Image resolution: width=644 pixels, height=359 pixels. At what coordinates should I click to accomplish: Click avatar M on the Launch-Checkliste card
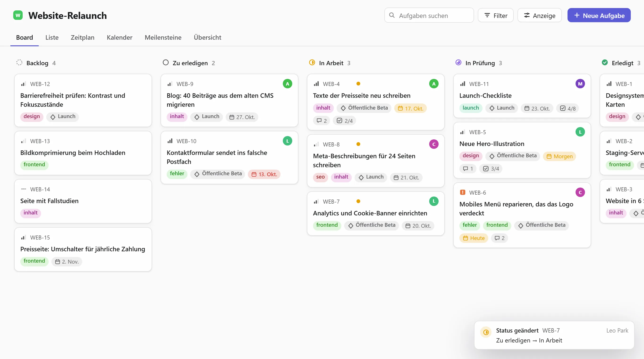(580, 84)
